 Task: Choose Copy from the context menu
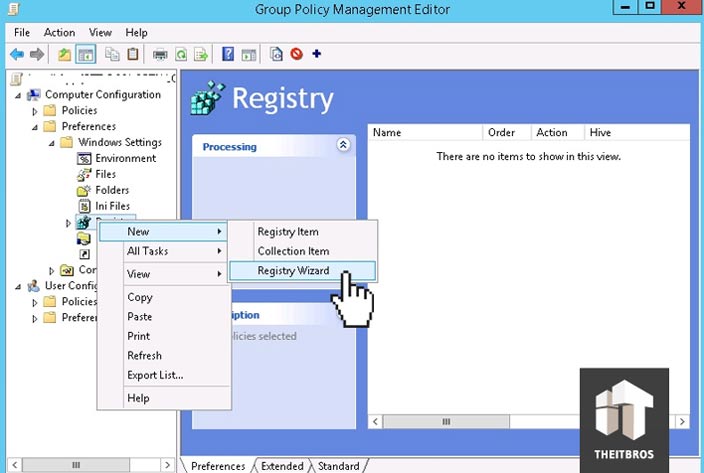point(163,297)
